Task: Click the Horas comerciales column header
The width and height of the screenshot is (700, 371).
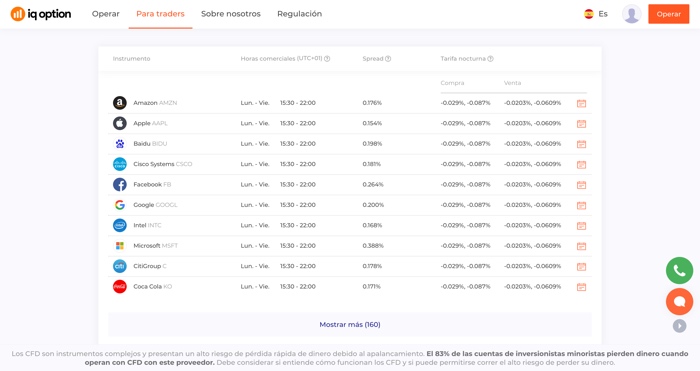Action: pyautogui.click(x=281, y=59)
